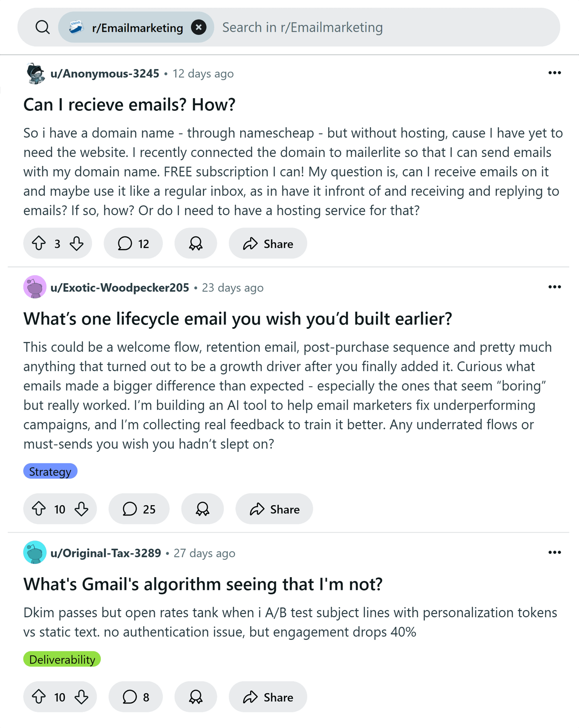Click the search magnifier icon
Image resolution: width=579 pixels, height=728 pixels.
[43, 27]
